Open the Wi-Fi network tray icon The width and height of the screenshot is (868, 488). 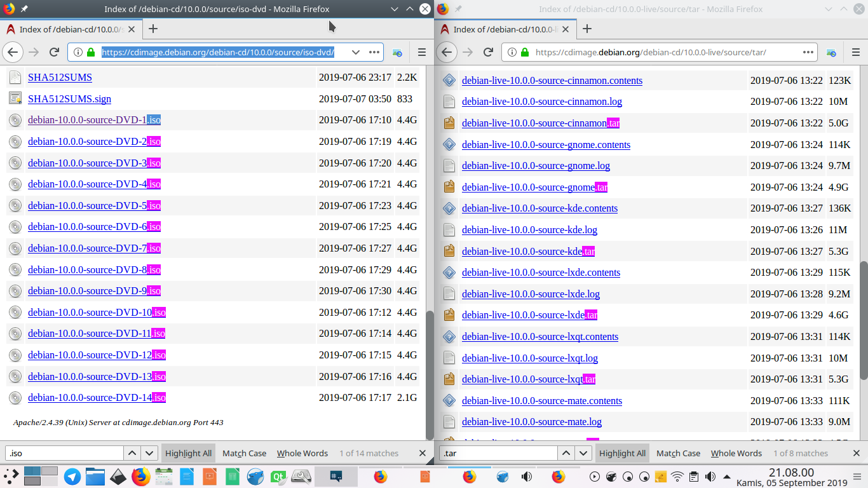click(x=677, y=477)
